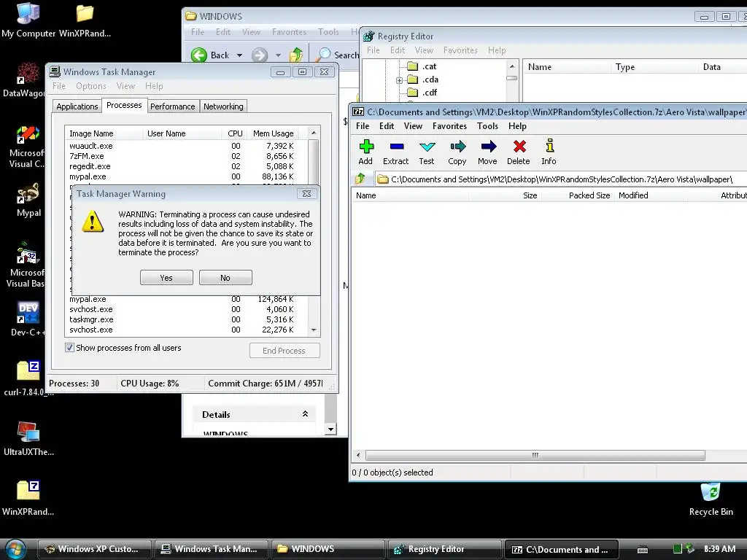The image size is (747, 560).
Task: Select the Microsoft Visual Basic desktop icon
Action: [x=26, y=265]
